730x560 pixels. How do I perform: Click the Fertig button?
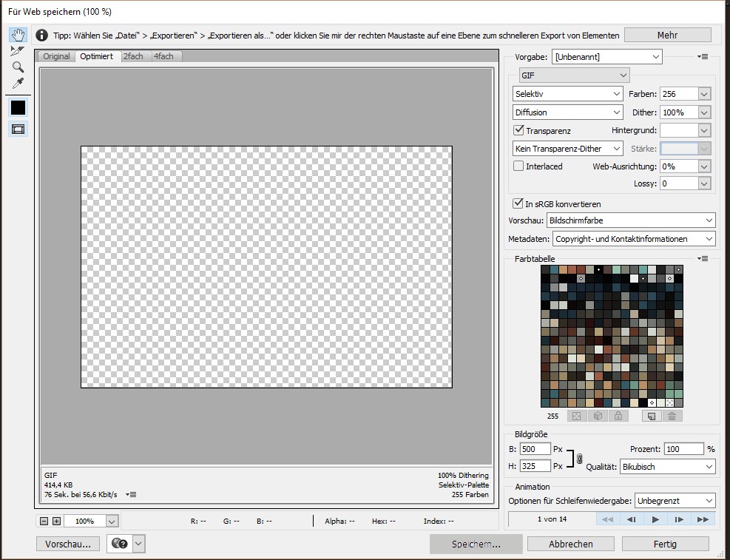point(665,544)
